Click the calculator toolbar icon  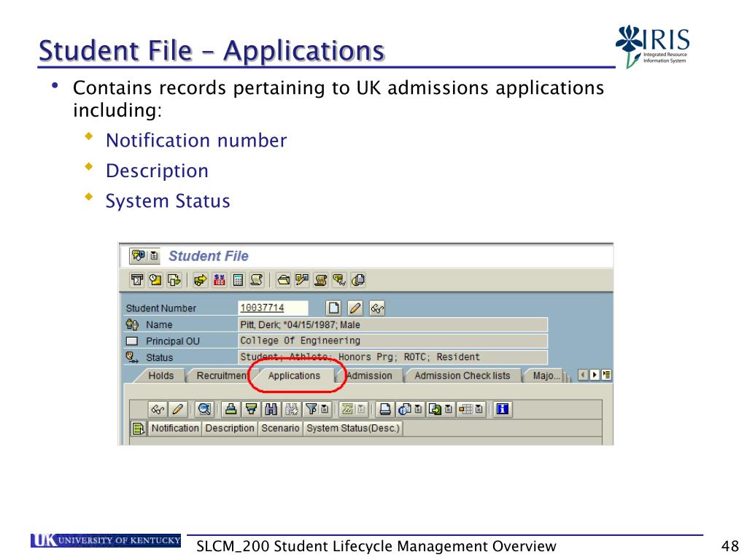(238, 280)
